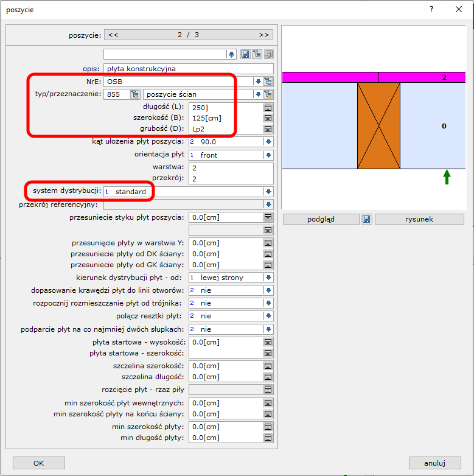The height and width of the screenshot is (476, 474).
Task: Open the calculator for szczelina szerokość
Action: click(268, 366)
